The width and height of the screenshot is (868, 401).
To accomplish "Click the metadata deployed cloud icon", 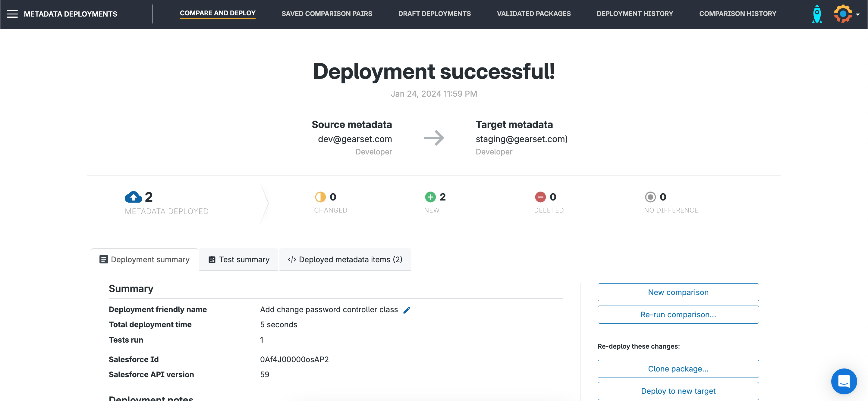I will [x=134, y=197].
